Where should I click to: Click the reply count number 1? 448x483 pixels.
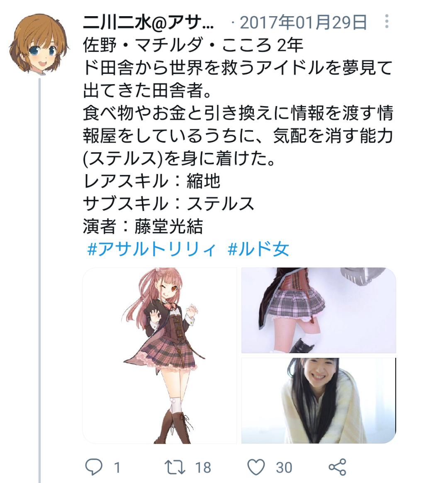(117, 468)
